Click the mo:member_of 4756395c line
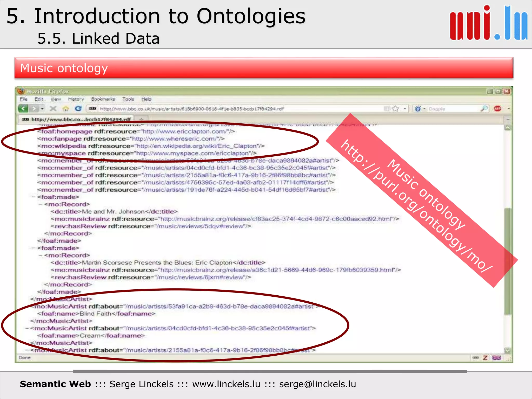Screen dimensions: 532x399 [x=185, y=183]
